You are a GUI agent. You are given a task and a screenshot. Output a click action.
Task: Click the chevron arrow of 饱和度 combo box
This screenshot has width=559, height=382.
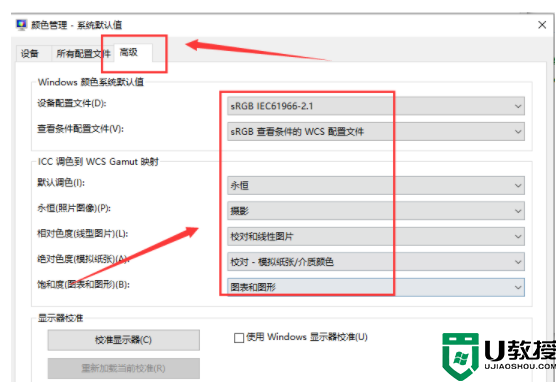(518, 287)
